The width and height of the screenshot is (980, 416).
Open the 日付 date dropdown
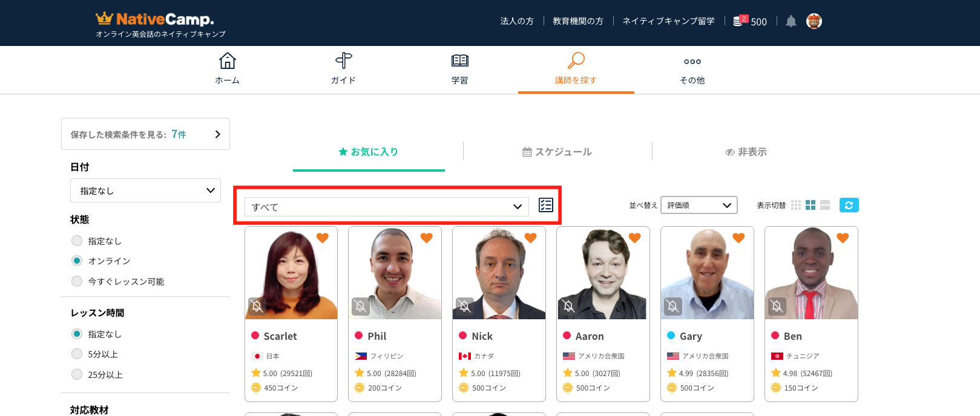pos(145,190)
